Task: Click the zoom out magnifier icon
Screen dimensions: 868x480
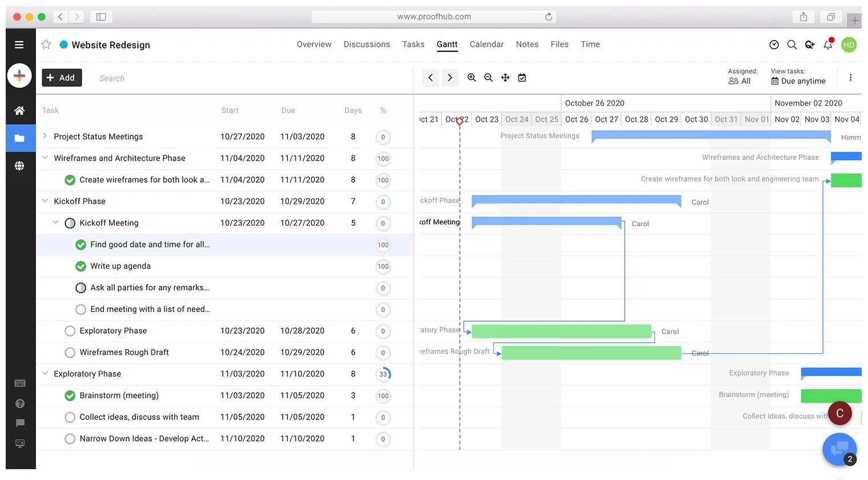Action: click(488, 78)
